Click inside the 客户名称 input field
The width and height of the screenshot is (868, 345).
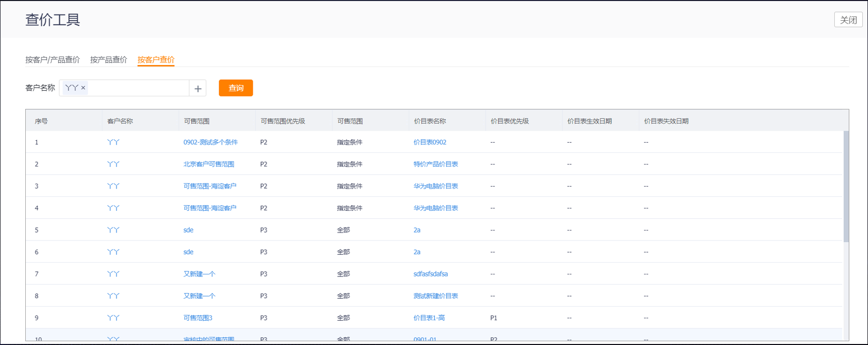[136, 88]
